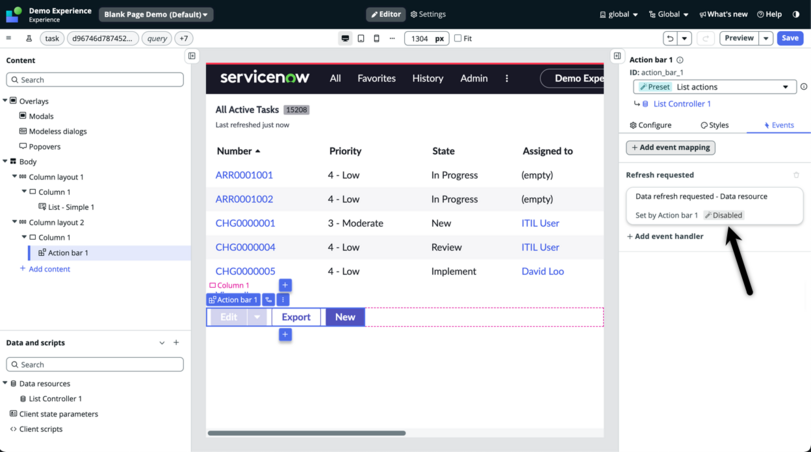Click blue plus button below action bar
The width and height of the screenshot is (811, 452).
click(x=285, y=335)
